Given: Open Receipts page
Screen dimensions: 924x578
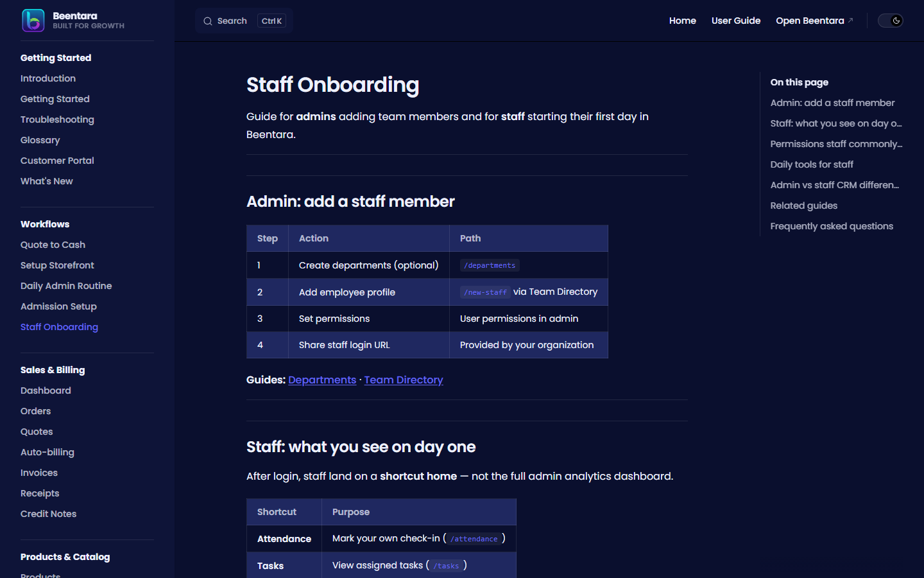Looking at the screenshot, I should pyautogui.click(x=40, y=493).
